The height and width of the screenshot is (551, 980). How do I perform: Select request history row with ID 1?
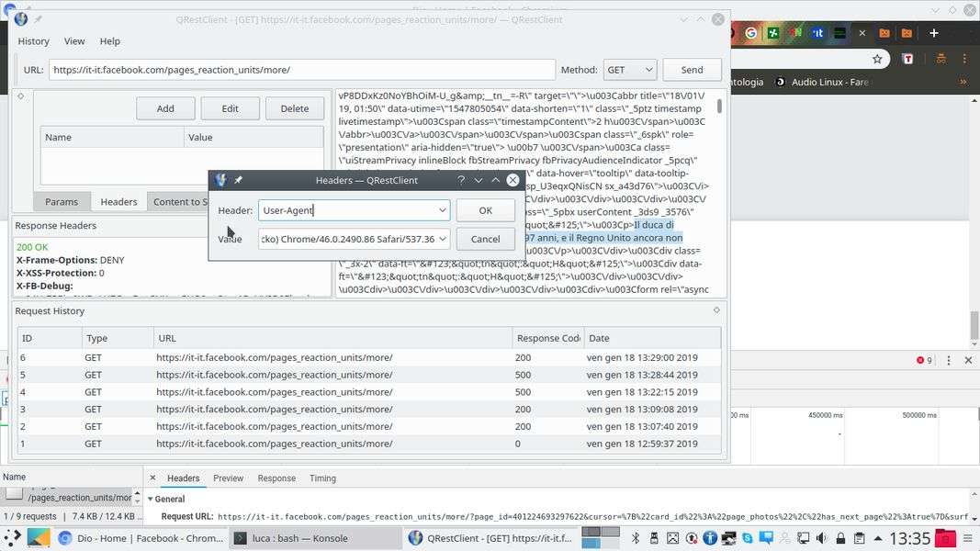point(368,444)
